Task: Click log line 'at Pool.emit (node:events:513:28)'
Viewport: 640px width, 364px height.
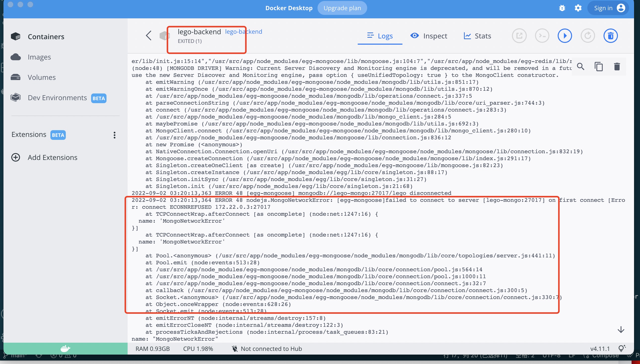Action: pos(203,263)
